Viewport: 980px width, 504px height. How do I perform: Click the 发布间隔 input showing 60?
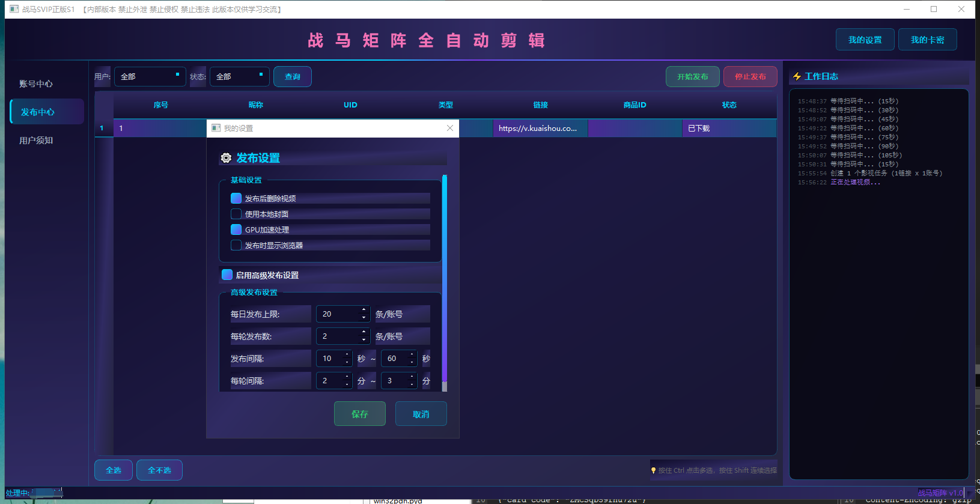(x=399, y=359)
